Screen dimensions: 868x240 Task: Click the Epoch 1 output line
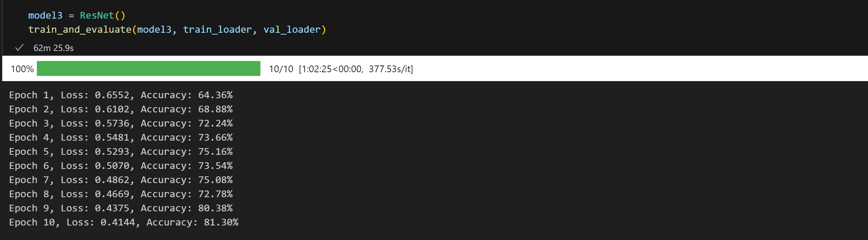pyautogui.click(x=121, y=95)
